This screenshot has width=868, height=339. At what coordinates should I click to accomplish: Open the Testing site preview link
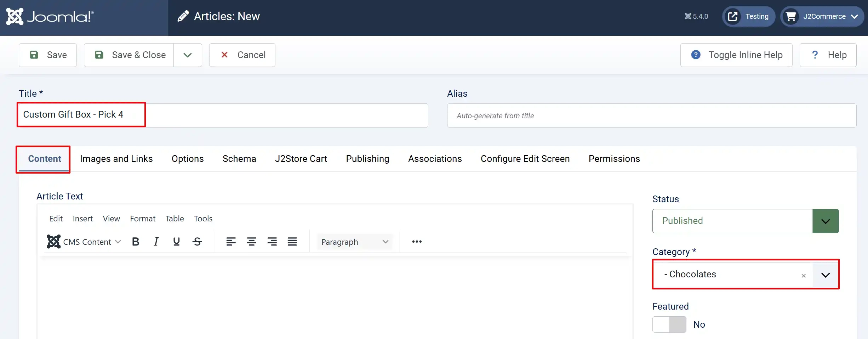point(748,16)
